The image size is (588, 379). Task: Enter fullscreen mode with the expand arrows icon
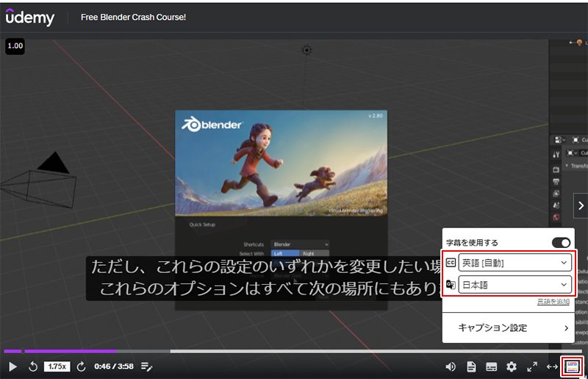click(532, 366)
